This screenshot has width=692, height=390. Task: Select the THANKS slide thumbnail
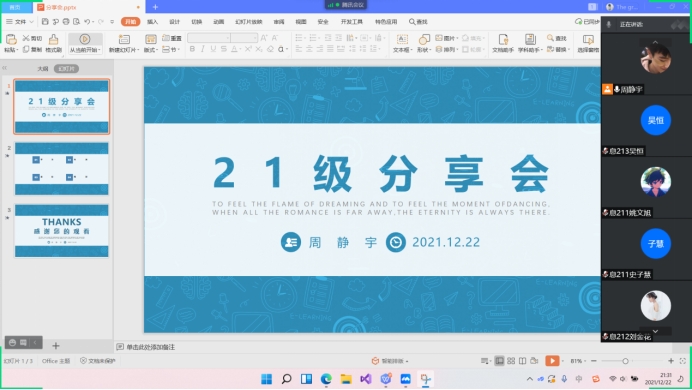[x=62, y=230]
